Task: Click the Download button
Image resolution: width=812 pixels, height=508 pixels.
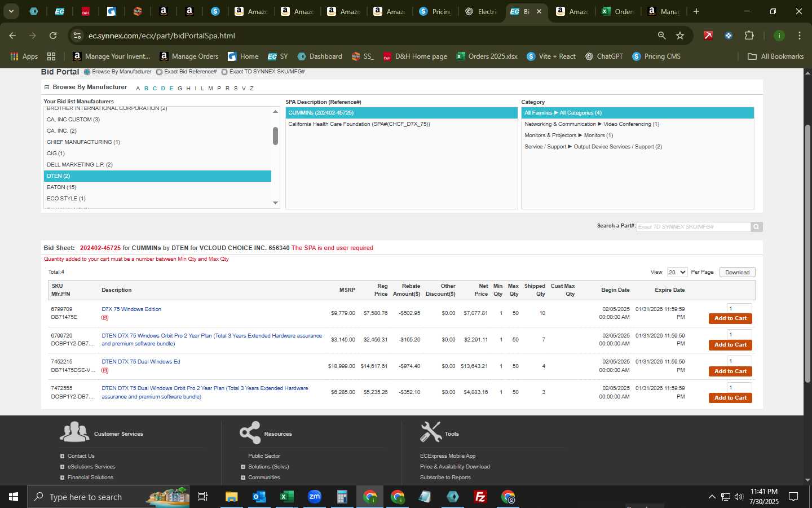Action: point(737,272)
